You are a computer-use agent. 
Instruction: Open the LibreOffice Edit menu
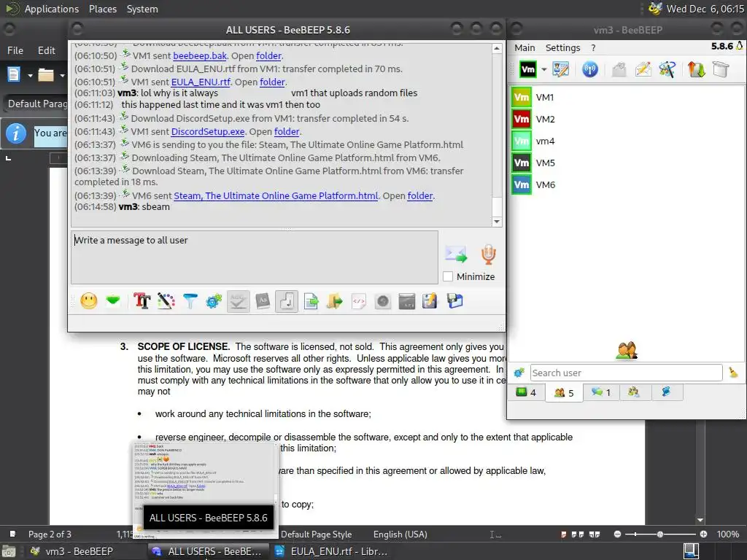[x=46, y=50]
